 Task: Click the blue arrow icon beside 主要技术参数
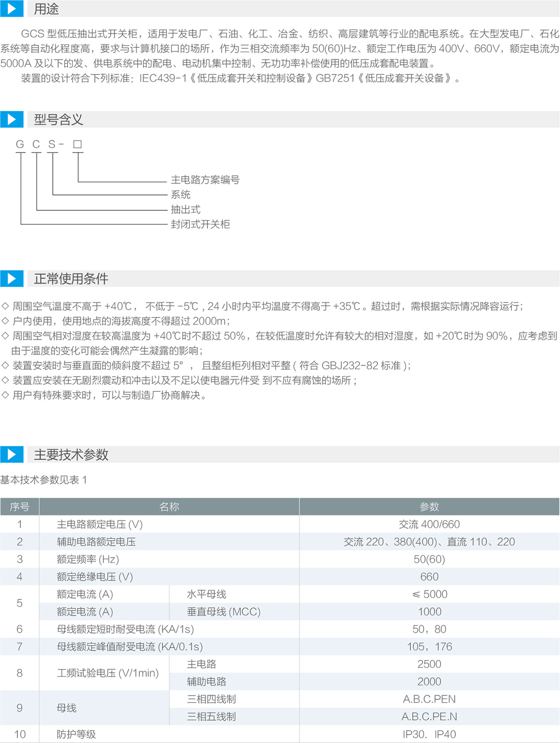point(11,454)
